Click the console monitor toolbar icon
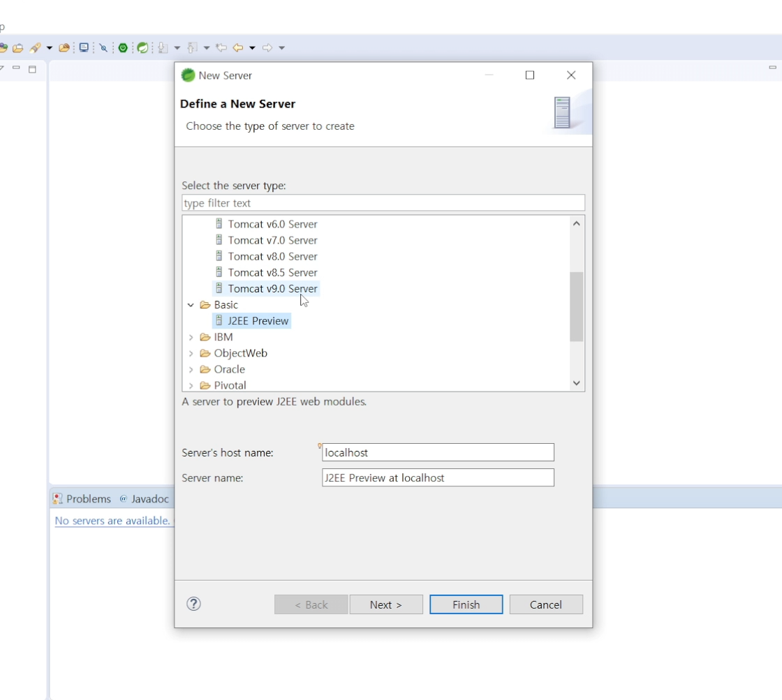 tap(84, 48)
